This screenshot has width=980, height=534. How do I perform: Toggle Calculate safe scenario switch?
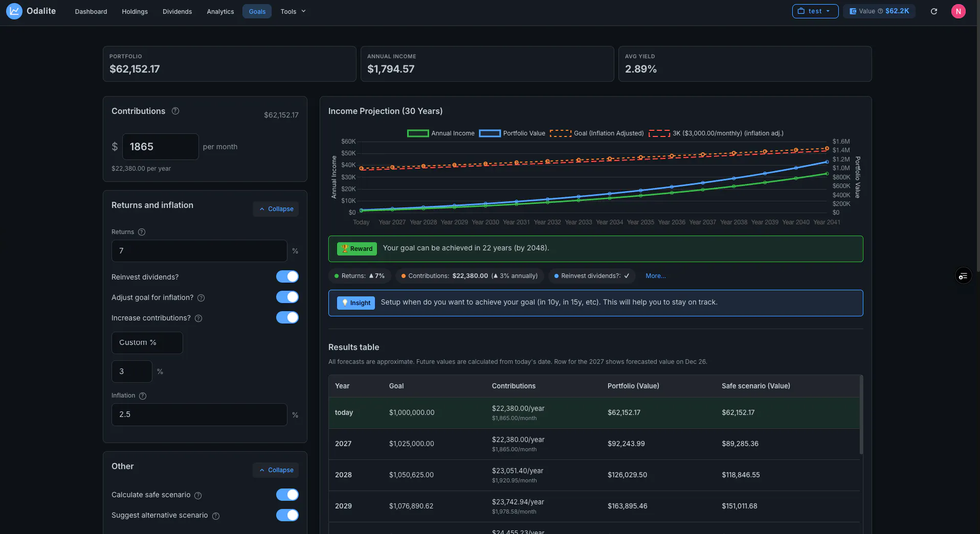pos(287,495)
